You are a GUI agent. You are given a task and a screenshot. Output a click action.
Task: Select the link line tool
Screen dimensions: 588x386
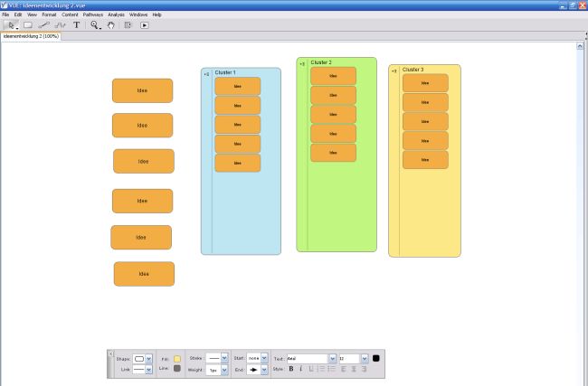[x=44, y=25]
